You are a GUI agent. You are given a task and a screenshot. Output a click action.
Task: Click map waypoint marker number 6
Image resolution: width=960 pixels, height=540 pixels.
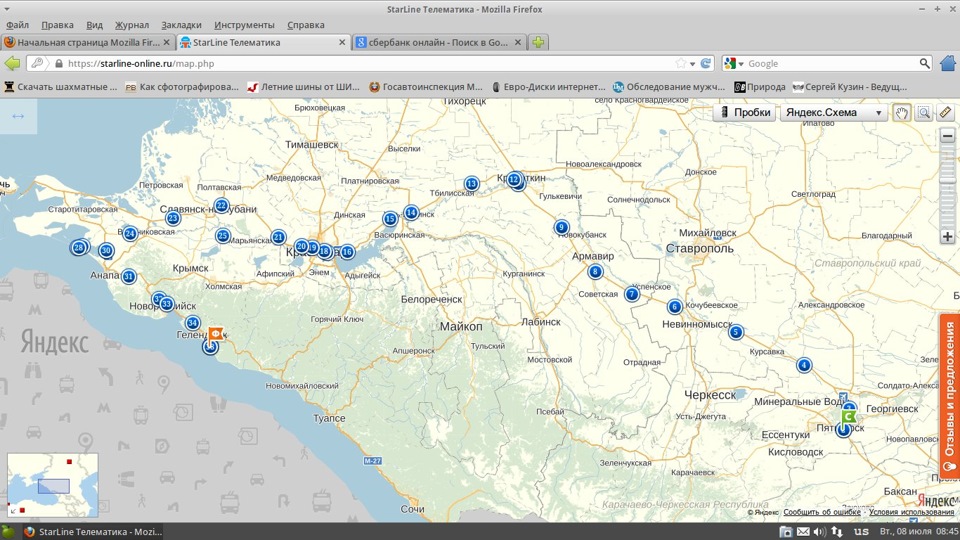click(x=675, y=306)
